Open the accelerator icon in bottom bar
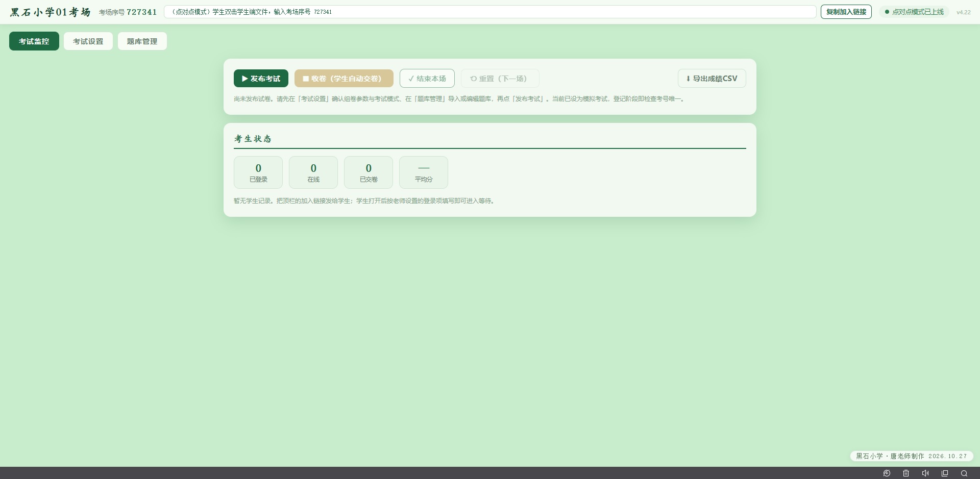This screenshot has height=479, width=980. 887,473
